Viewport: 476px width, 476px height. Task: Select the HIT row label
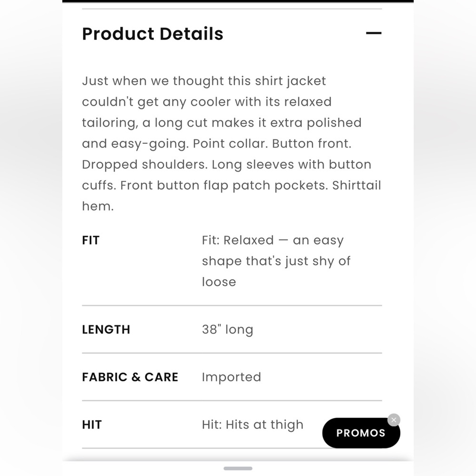click(x=92, y=425)
